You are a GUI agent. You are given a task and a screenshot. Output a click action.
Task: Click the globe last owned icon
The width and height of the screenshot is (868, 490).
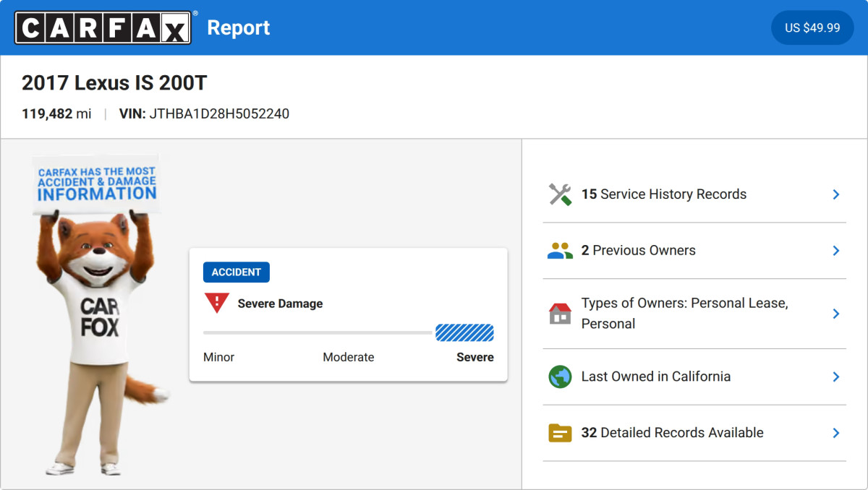point(560,377)
